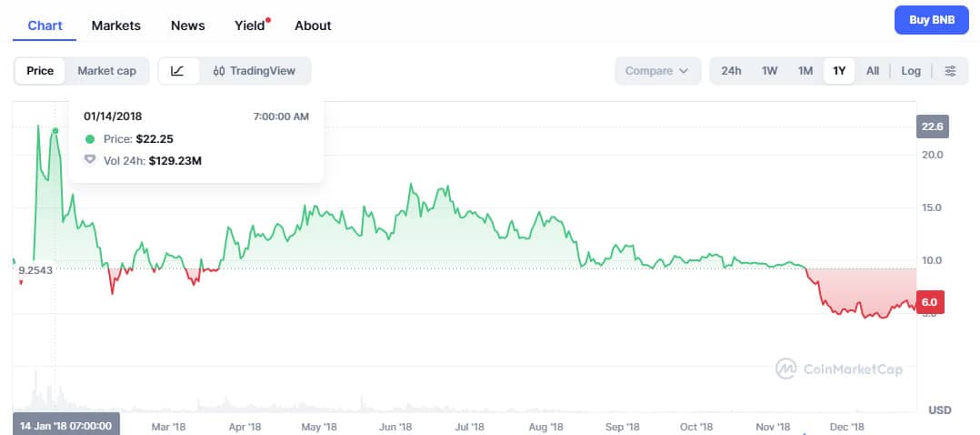Open the About tab
980x435 pixels.
[x=313, y=25]
